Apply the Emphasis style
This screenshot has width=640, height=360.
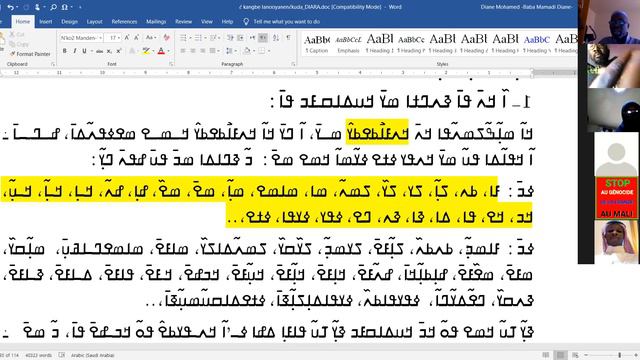point(348,44)
